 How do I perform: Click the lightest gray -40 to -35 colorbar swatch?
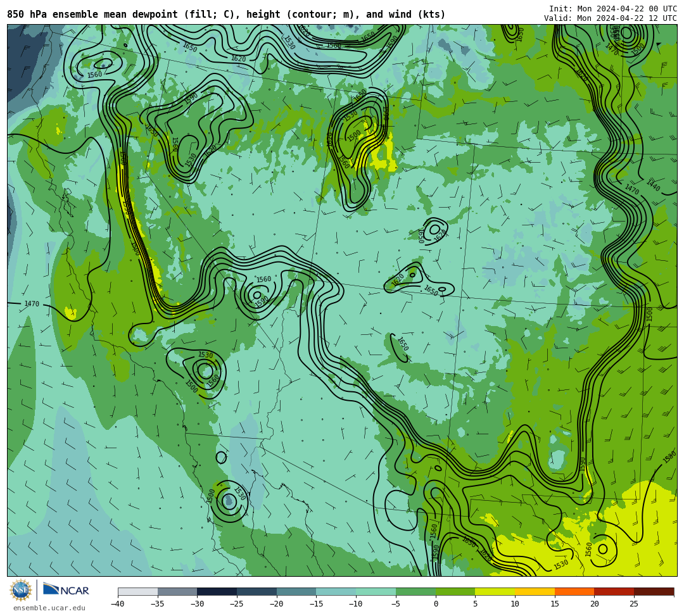click(x=138, y=591)
